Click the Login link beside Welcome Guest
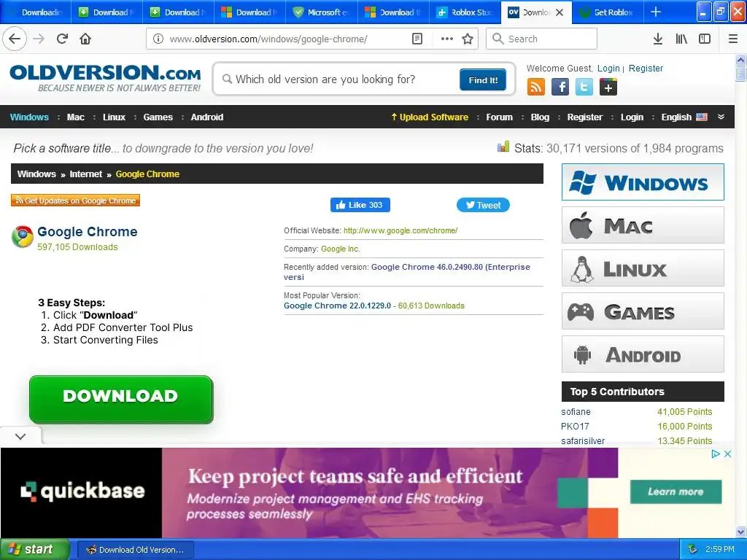The width and height of the screenshot is (747, 560). [x=608, y=68]
